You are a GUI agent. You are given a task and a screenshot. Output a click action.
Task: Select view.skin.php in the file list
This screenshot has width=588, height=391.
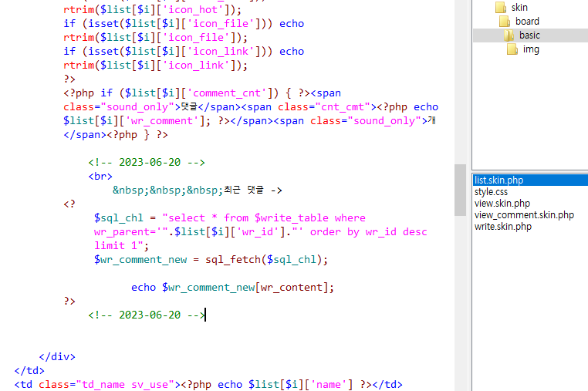coord(502,204)
